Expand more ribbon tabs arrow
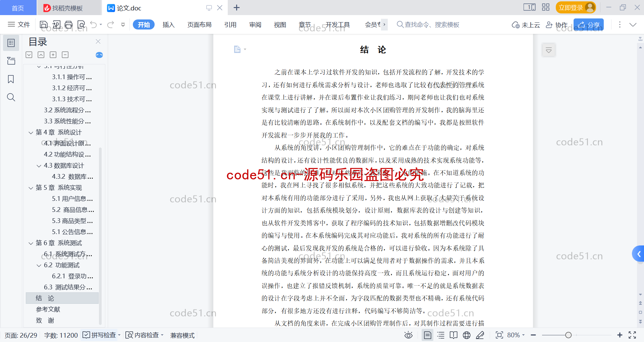 (x=384, y=24)
